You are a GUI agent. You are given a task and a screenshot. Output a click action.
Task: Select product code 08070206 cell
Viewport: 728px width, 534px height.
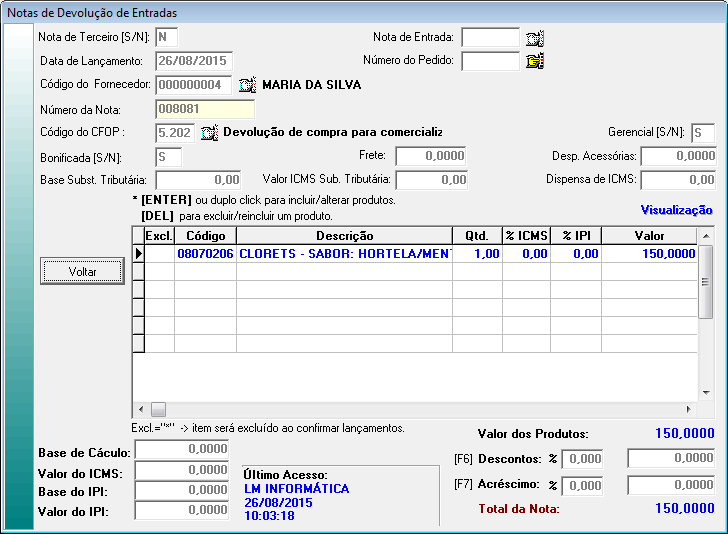click(205, 254)
